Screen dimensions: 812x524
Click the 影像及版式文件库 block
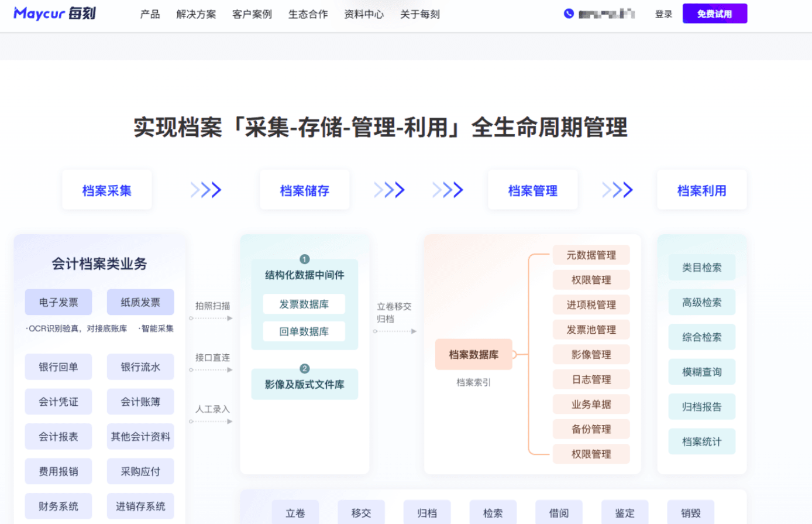(305, 384)
